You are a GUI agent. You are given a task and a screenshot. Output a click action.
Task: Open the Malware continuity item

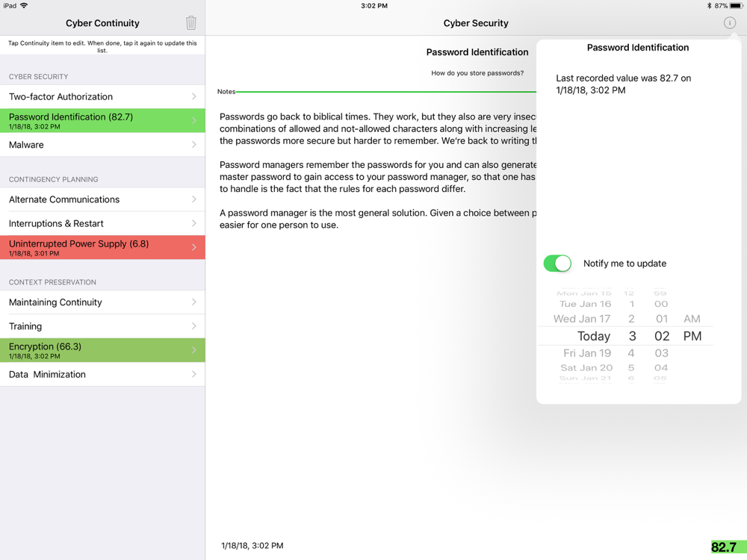click(102, 145)
